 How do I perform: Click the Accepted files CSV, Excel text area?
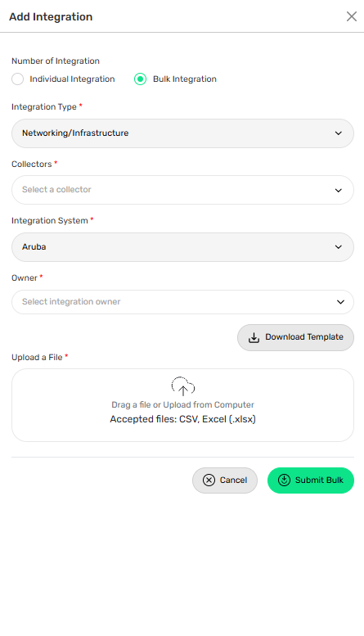[x=182, y=419]
